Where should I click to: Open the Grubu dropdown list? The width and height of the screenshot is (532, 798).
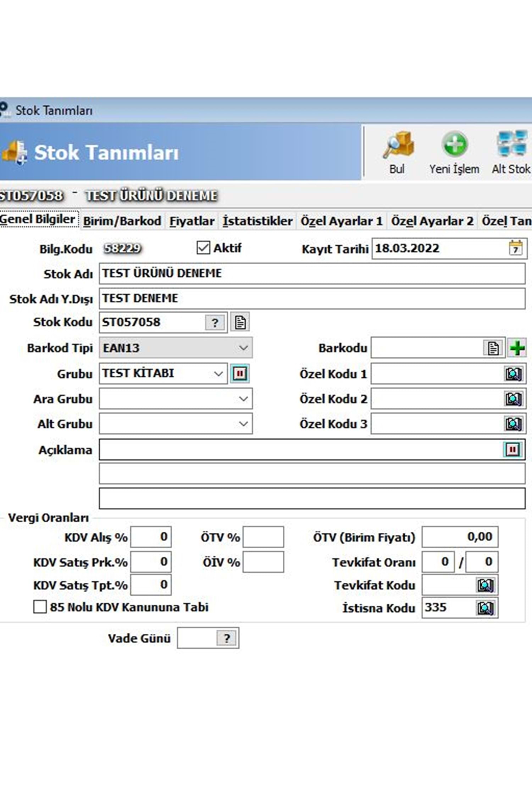point(218,374)
